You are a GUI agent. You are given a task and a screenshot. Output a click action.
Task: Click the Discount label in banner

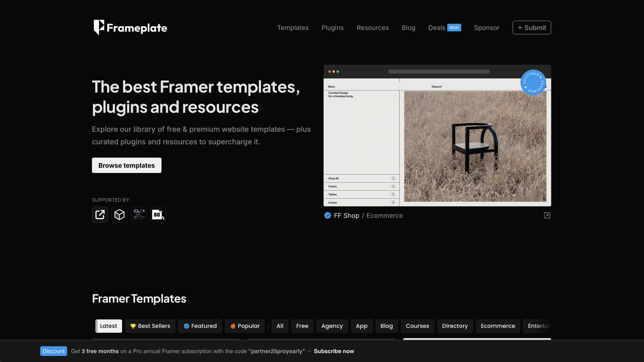point(54,351)
